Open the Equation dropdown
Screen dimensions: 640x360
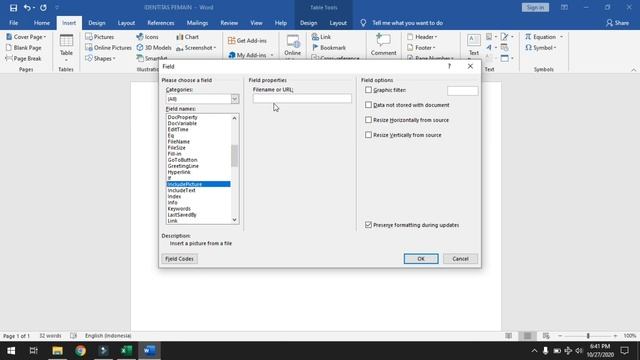click(544, 37)
